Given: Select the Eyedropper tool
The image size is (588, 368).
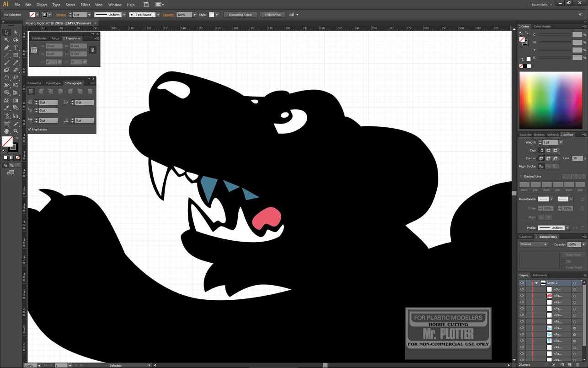Looking at the screenshot, I should click(6, 108).
